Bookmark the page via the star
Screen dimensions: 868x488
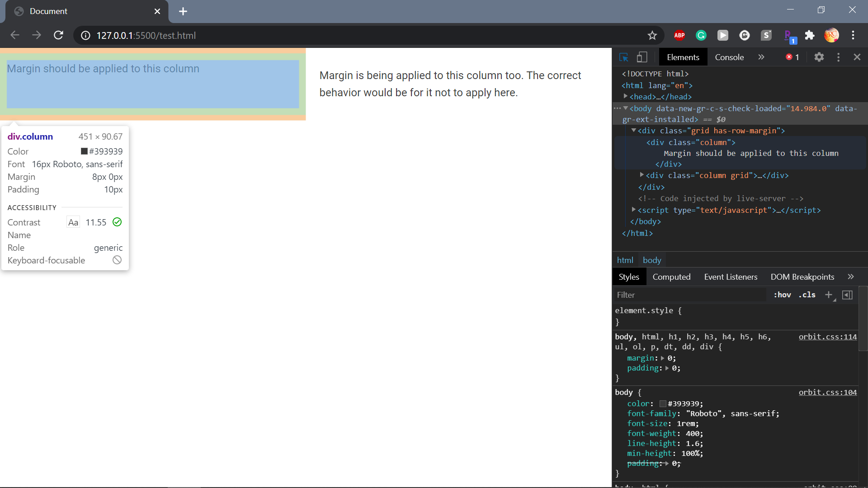[652, 35]
